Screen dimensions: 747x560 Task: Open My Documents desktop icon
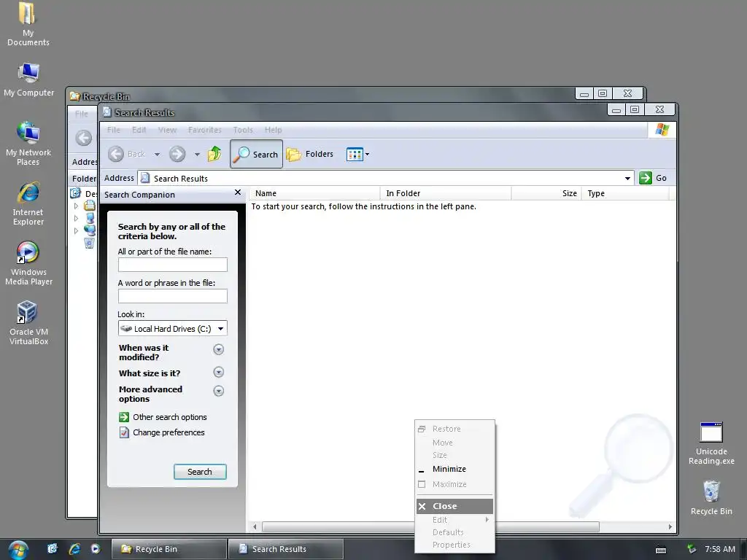point(28,24)
